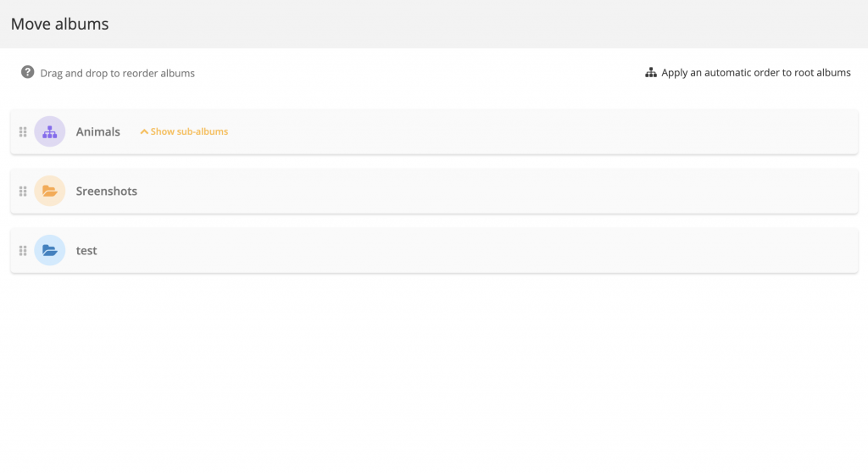This screenshot has width=868, height=473.
Task: Select the test album name
Action: (86, 251)
